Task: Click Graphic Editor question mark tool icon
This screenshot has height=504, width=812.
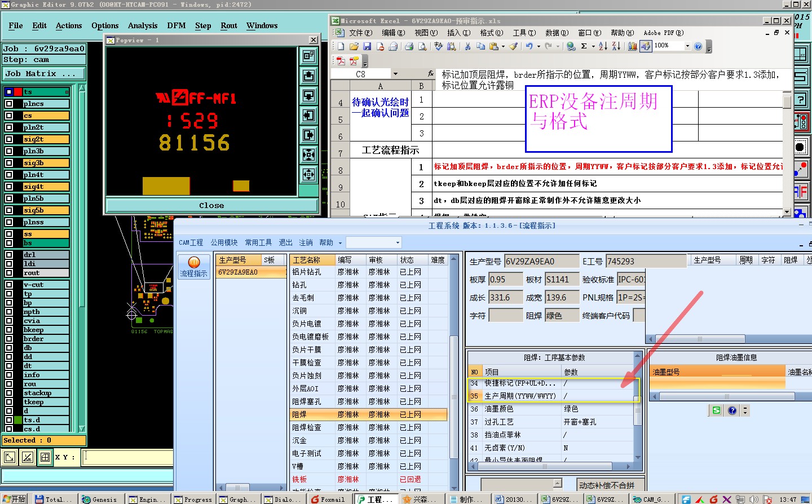Action: coord(800,100)
